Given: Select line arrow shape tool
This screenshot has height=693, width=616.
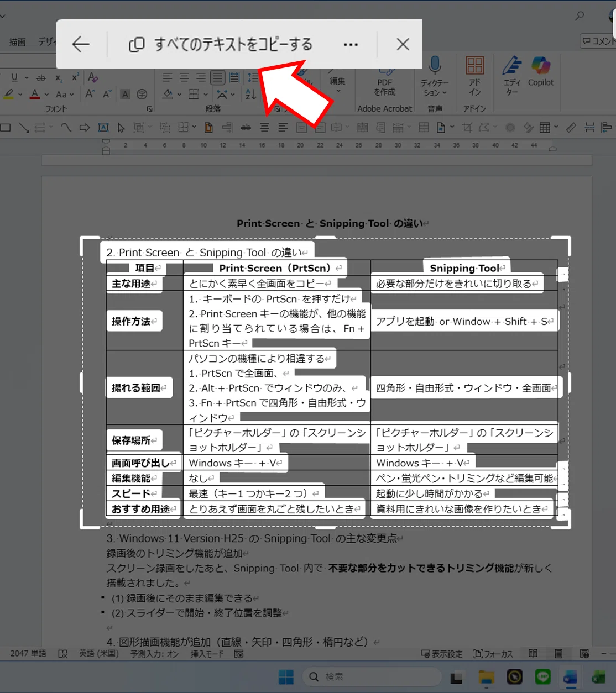Looking at the screenshot, I should [x=24, y=128].
